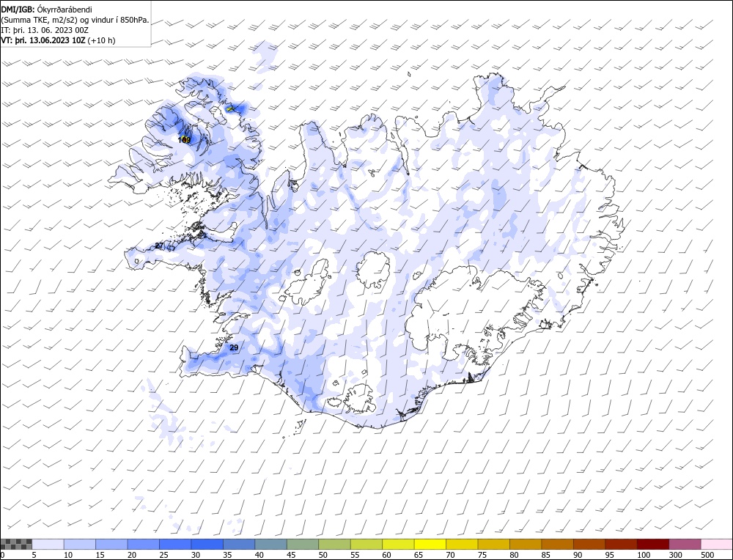The width and height of the screenshot is (733, 560).
Task: Select the legend swatch between 80 and 85
Action: 526,544
